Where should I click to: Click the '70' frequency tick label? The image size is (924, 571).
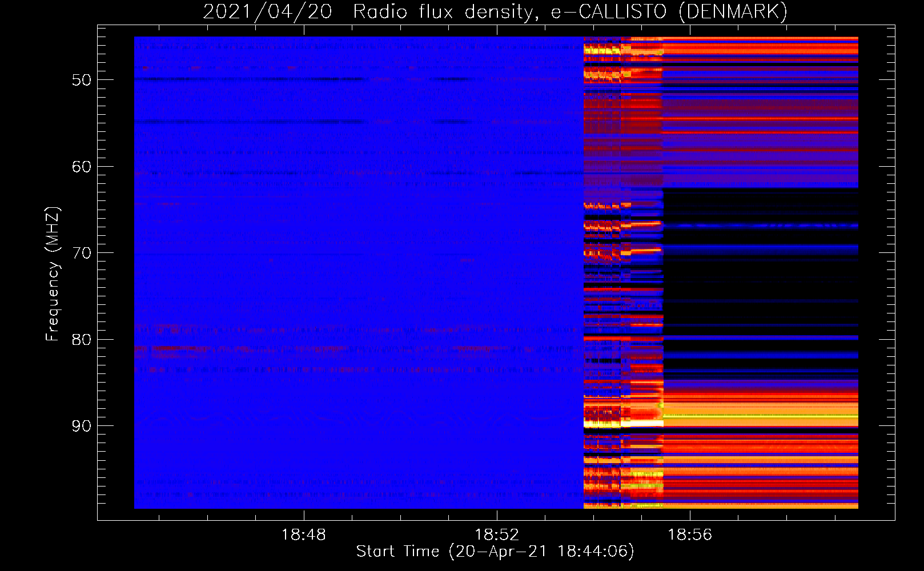82,253
